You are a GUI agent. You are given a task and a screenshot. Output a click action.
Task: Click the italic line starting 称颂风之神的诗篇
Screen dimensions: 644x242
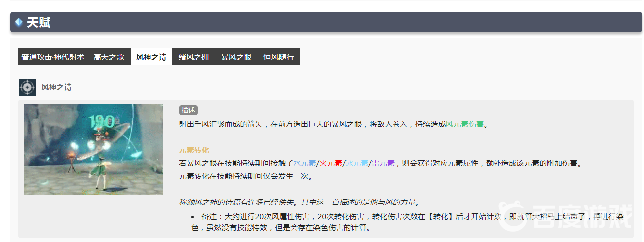(x=299, y=202)
